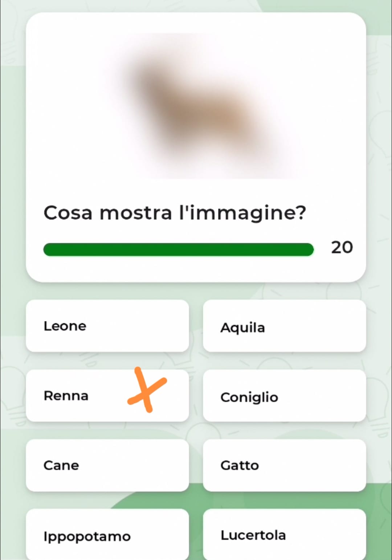Image resolution: width=392 pixels, height=560 pixels.
Task: Select the Ippopotamo answer
Action: [x=107, y=535]
